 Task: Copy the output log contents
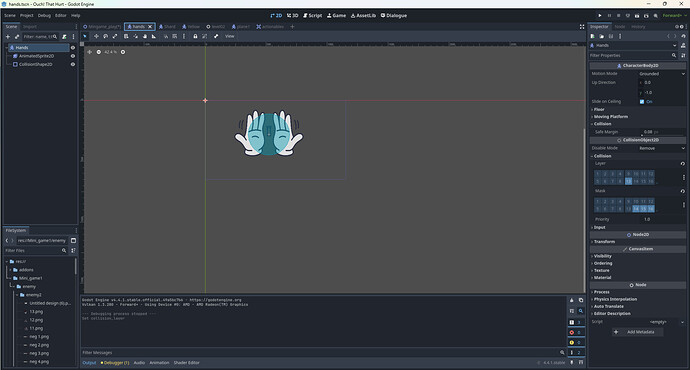pyautogui.click(x=581, y=300)
